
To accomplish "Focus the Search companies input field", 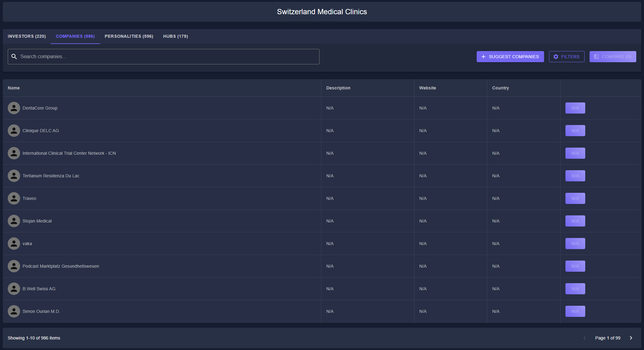I will click(x=167, y=57).
